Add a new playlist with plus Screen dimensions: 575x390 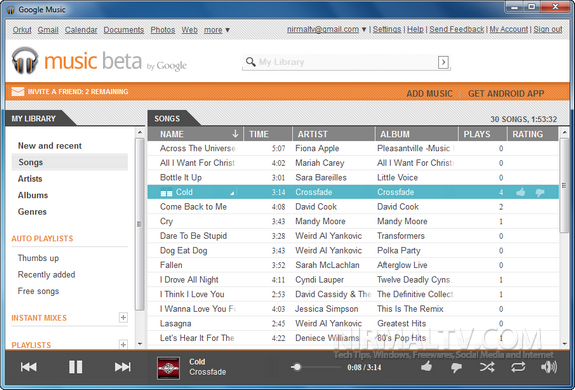pyautogui.click(x=123, y=345)
